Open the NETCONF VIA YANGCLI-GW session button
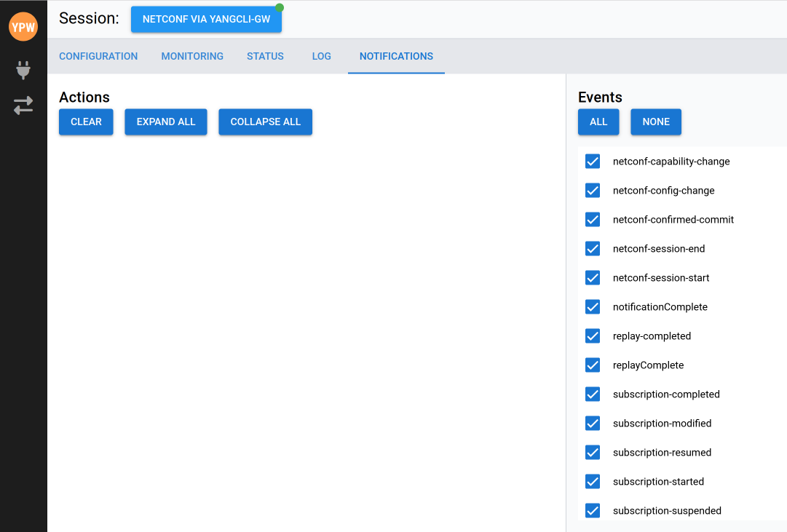The width and height of the screenshot is (787, 532). [206, 20]
